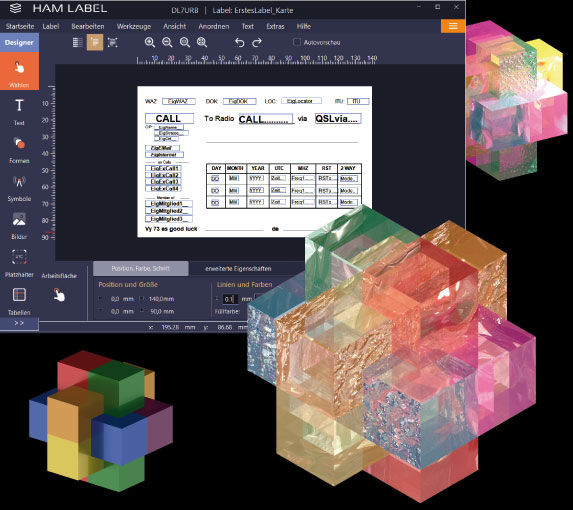Open the Symbole antenna tool
Image resolution: width=573 pixels, height=510 pixels.
pyautogui.click(x=19, y=188)
